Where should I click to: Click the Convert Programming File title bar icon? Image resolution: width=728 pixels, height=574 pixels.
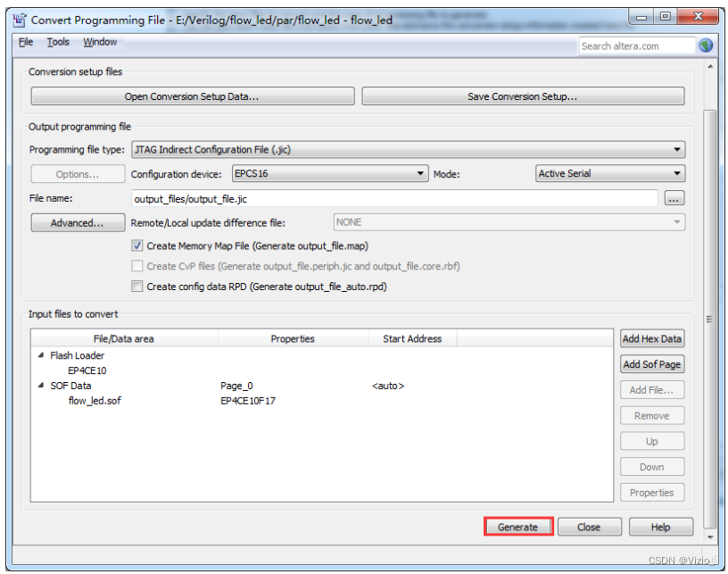19,21
